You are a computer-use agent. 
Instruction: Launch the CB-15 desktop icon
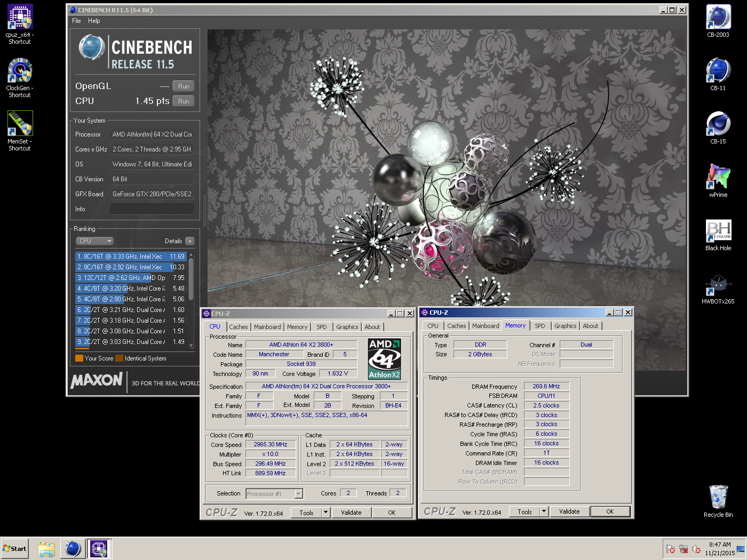click(718, 128)
